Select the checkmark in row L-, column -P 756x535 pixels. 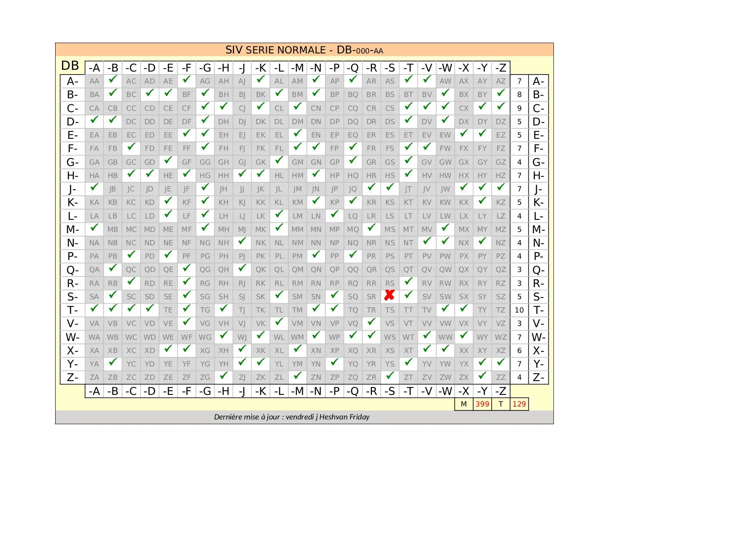(334, 215)
